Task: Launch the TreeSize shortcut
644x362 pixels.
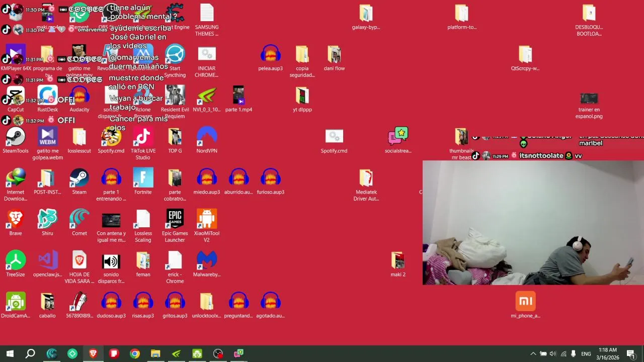Action: click(x=16, y=264)
